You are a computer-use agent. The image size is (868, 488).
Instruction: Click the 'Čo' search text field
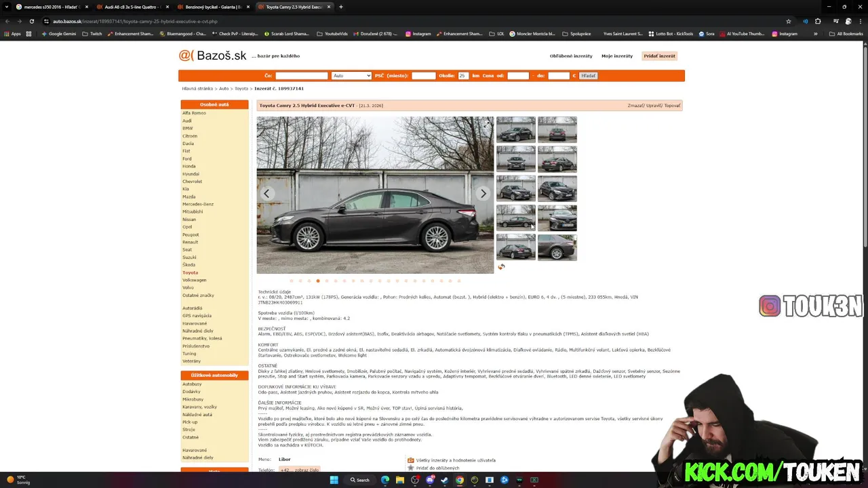pyautogui.click(x=302, y=76)
